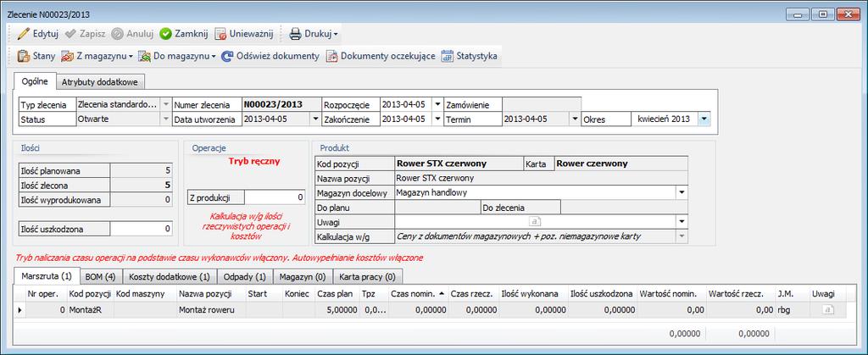Viewport: 868px width, 355px height.
Task: Open Zakończenie date picker arrow
Action: (437, 119)
